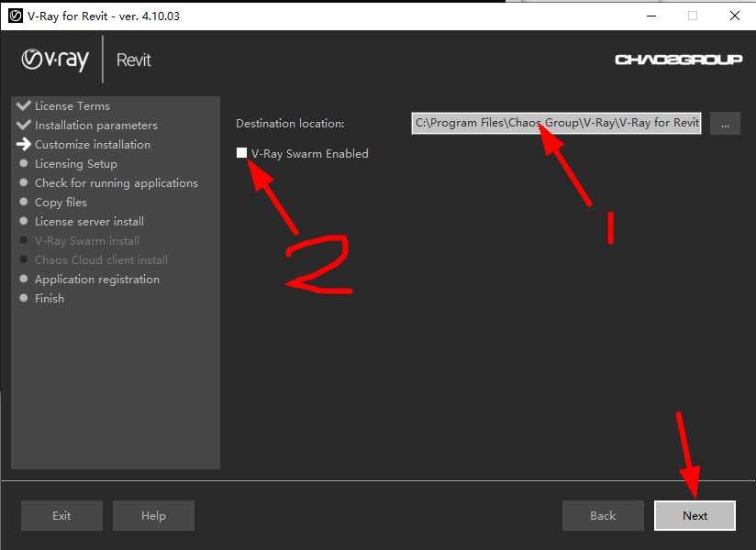Screen dimensions: 756x550
Task: Select the License server install step
Action: (89, 222)
